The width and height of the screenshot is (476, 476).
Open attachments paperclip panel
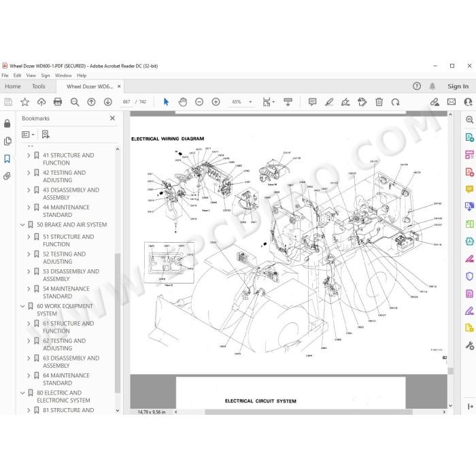[x=7, y=175]
